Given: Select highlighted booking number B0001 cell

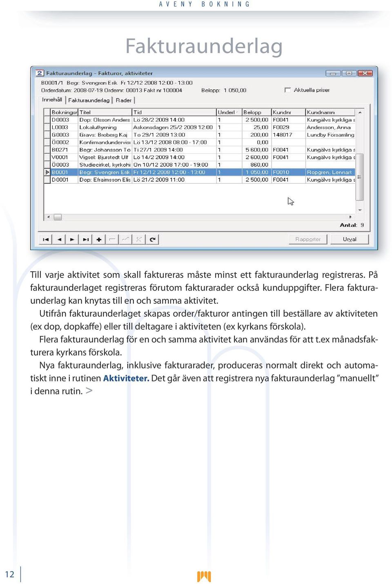Looking at the screenshot, I should pyautogui.click(x=64, y=172).
